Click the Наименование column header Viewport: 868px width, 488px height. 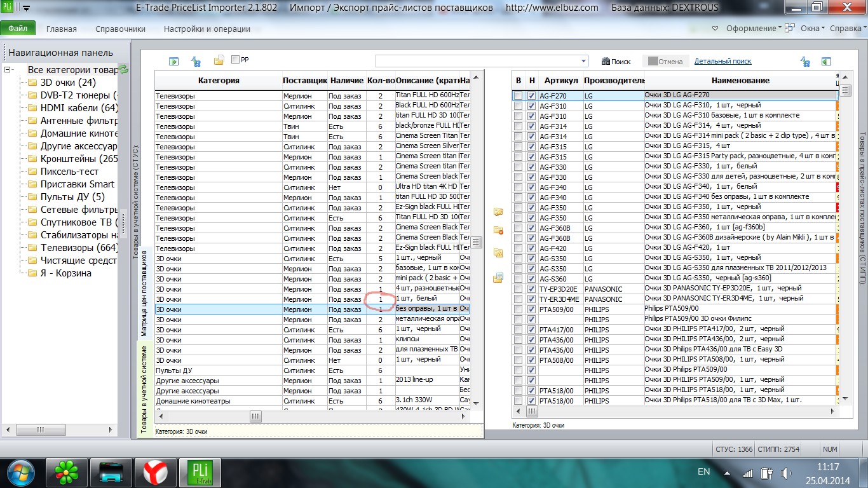(740, 81)
